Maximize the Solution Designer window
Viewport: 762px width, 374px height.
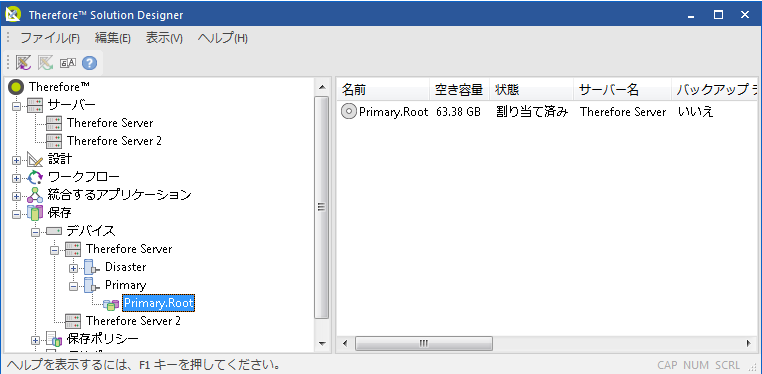pyautogui.click(x=718, y=15)
